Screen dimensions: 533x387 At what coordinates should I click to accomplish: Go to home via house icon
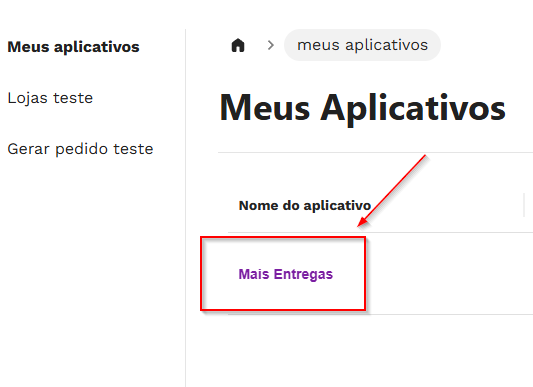point(238,45)
